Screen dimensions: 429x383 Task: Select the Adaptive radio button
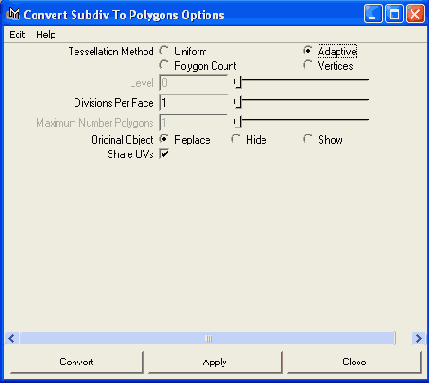pos(307,51)
